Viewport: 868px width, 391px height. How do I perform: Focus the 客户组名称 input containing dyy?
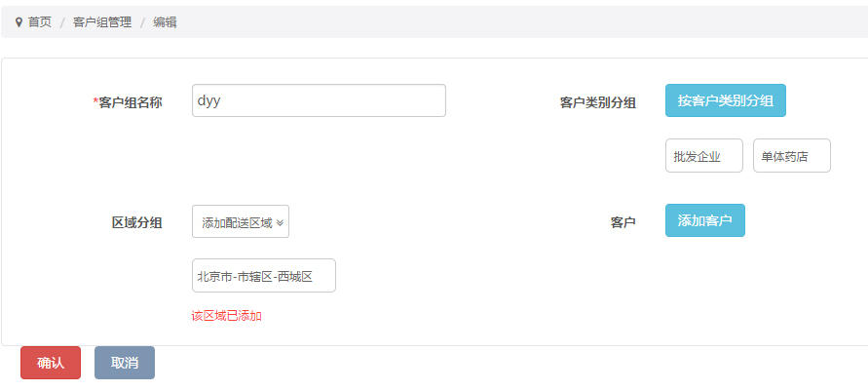319,100
